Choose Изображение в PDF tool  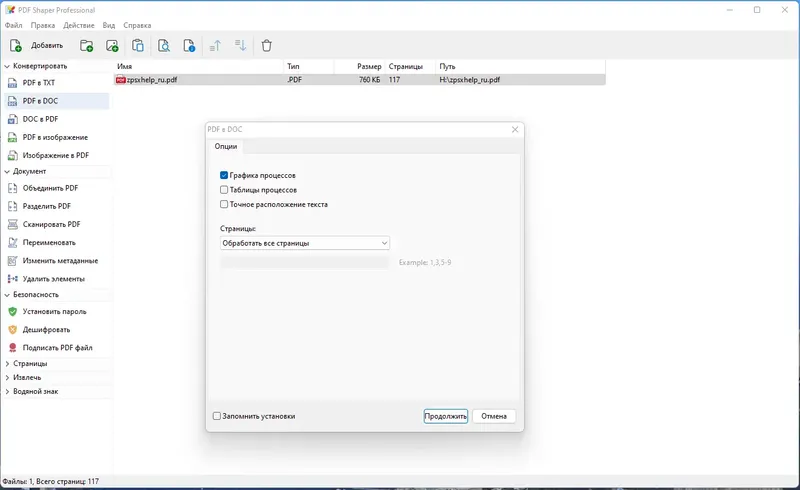click(x=56, y=155)
